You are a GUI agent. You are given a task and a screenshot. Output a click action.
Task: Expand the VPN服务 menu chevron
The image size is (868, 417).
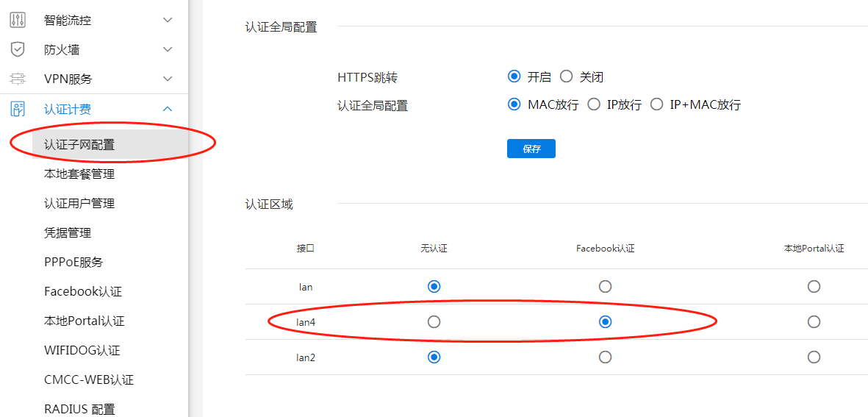click(x=168, y=79)
